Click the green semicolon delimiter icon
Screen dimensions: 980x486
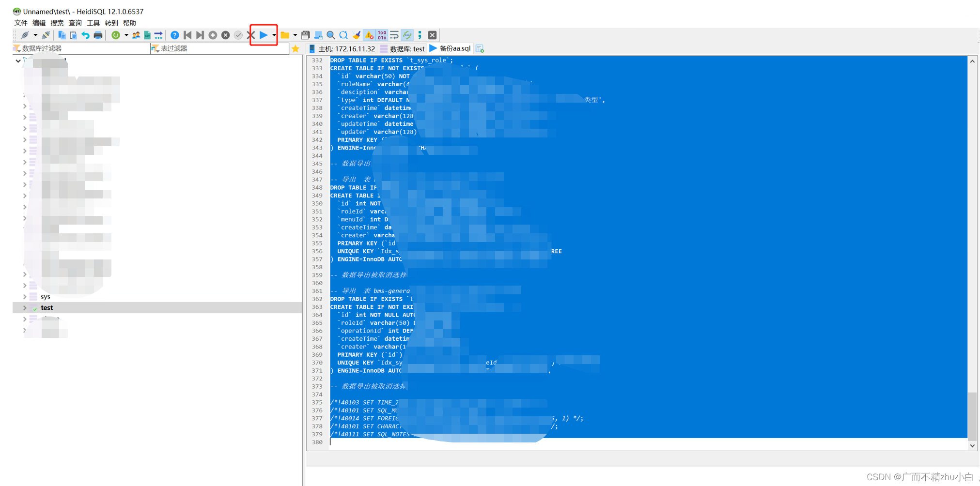[x=420, y=35]
